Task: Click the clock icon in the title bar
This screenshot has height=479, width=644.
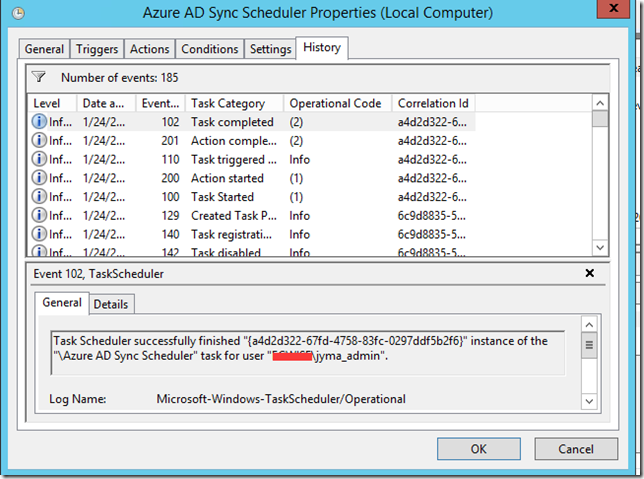Action: point(18,13)
